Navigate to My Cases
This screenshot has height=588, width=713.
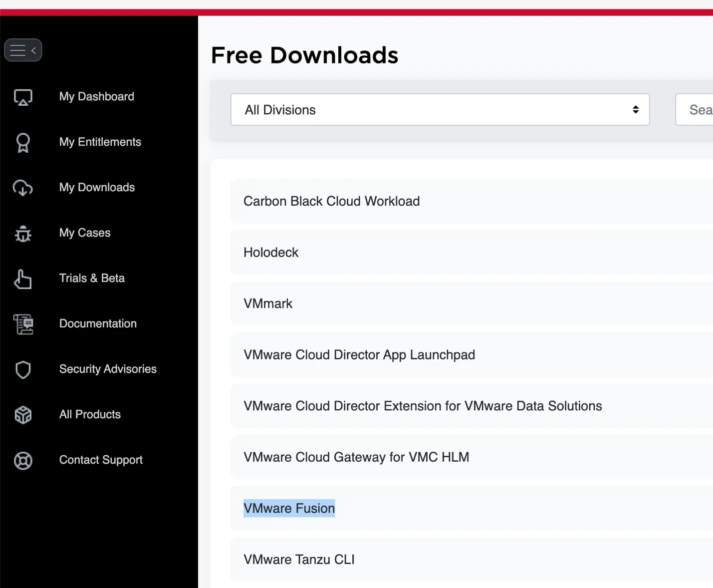coord(85,233)
